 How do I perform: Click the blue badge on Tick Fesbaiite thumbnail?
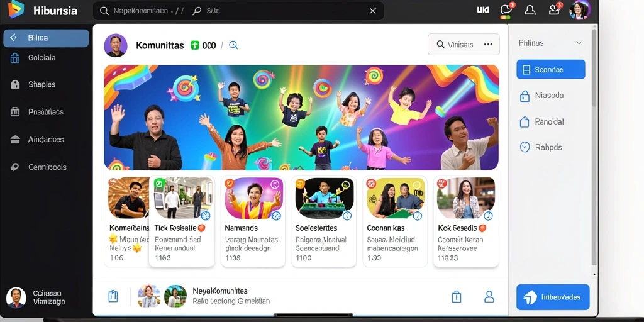tap(206, 215)
